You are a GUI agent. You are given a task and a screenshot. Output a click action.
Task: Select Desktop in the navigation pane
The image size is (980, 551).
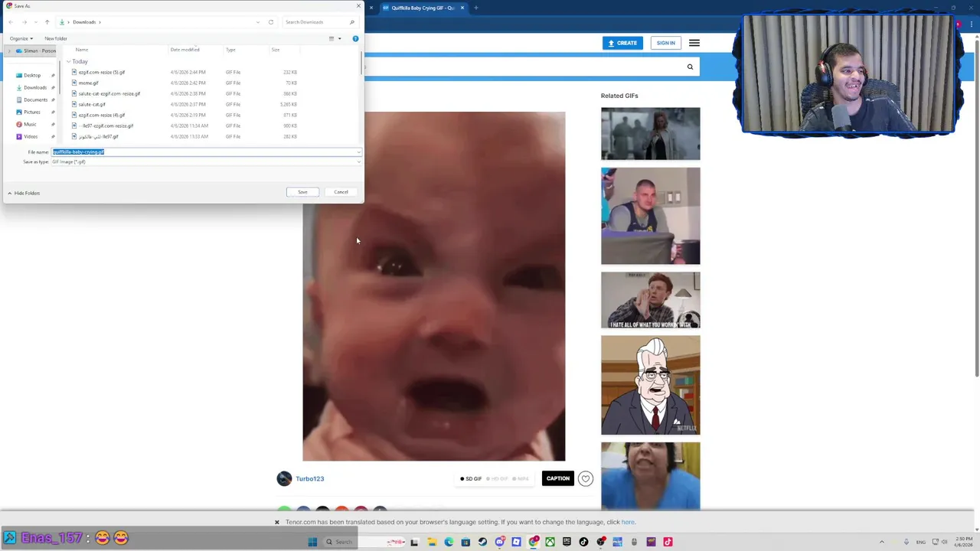coord(31,75)
